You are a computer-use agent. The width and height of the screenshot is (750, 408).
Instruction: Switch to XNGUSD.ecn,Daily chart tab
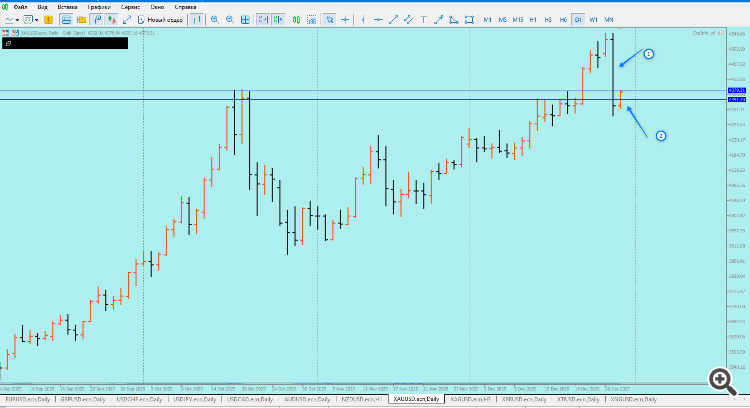[x=634, y=399]
